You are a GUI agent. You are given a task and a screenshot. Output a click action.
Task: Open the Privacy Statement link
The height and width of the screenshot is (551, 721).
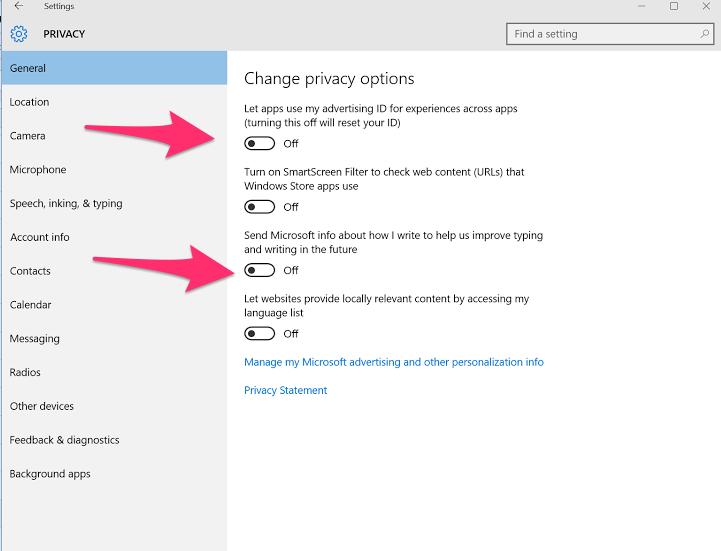pyautogui.click(x=285, y=390)
